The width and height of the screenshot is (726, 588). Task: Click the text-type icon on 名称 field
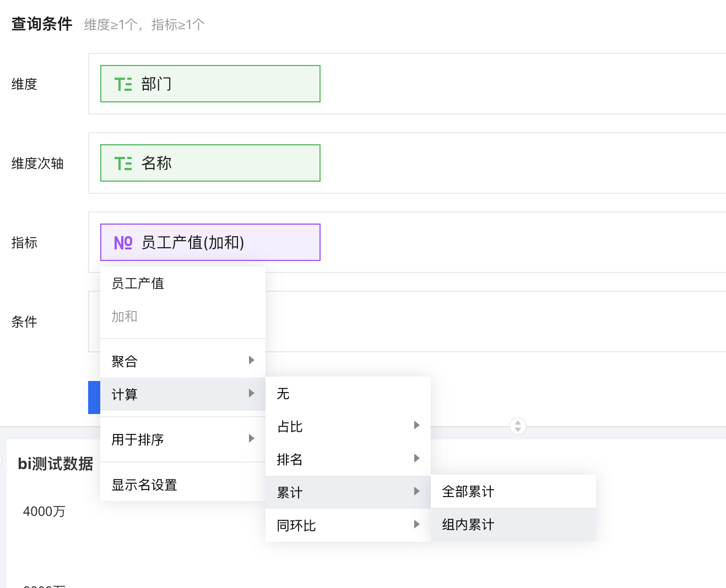click(x=123, y=164)
